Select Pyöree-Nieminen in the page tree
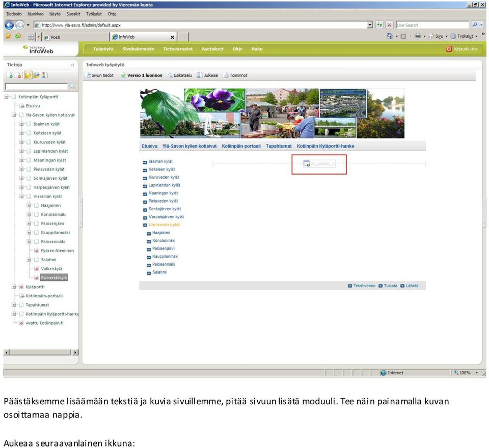Viewport: 489px width, 448px height. coord(58,250)
